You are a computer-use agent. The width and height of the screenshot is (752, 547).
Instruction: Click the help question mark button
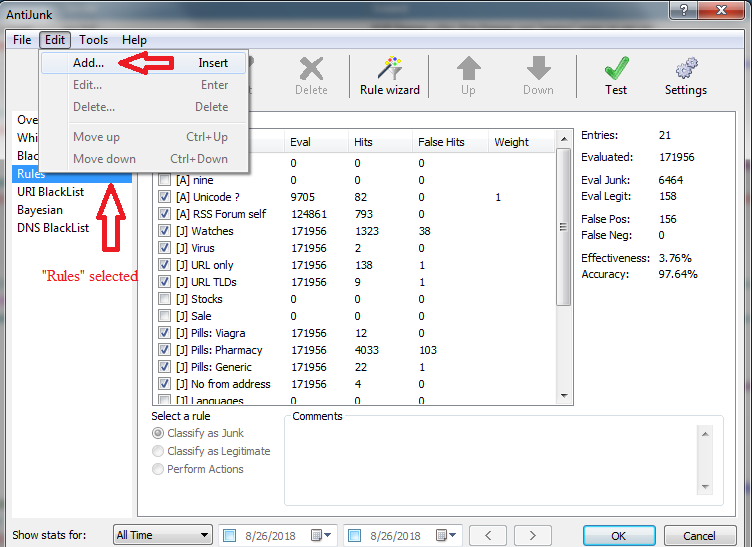coord(684,10)
